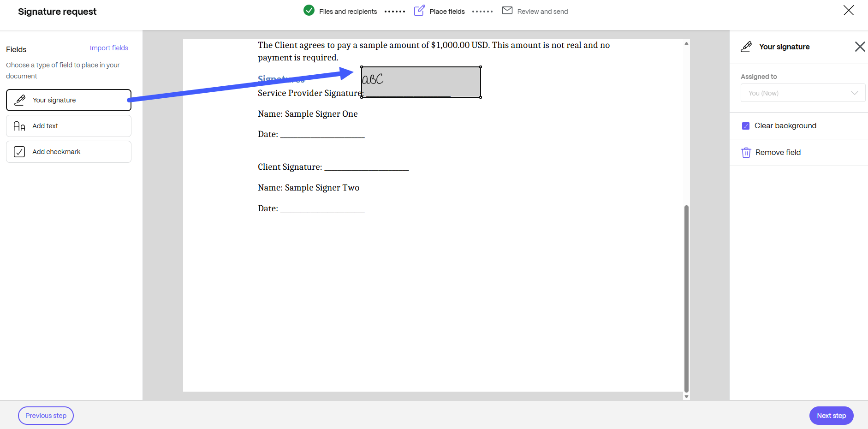Click the envelope icon beside Review and send

(507, 10)
